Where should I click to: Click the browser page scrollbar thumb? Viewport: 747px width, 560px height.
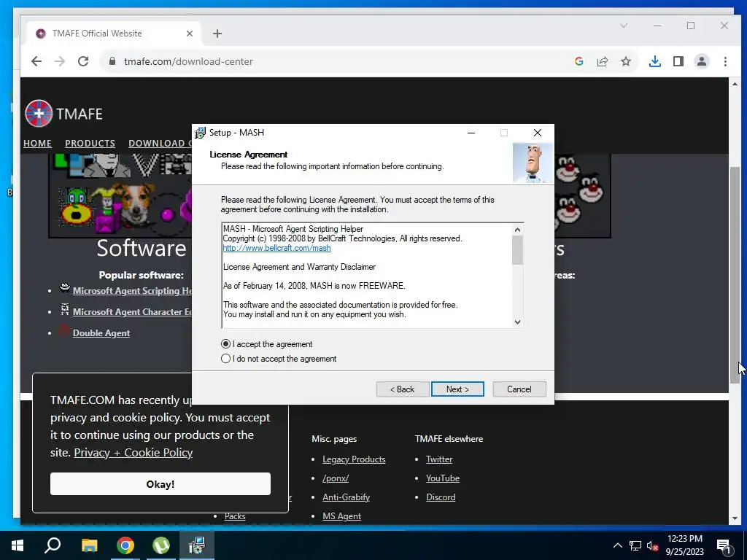click(x=735, y=275)
